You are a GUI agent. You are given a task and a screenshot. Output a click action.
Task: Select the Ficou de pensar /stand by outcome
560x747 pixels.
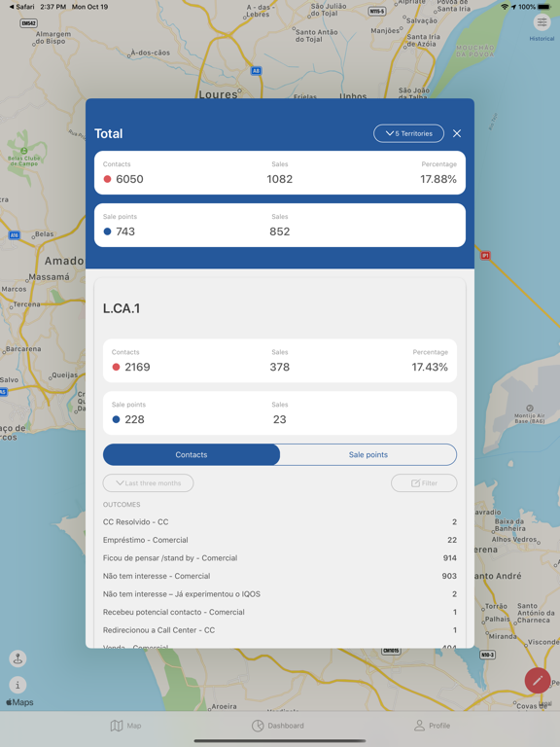pos(280,558)
